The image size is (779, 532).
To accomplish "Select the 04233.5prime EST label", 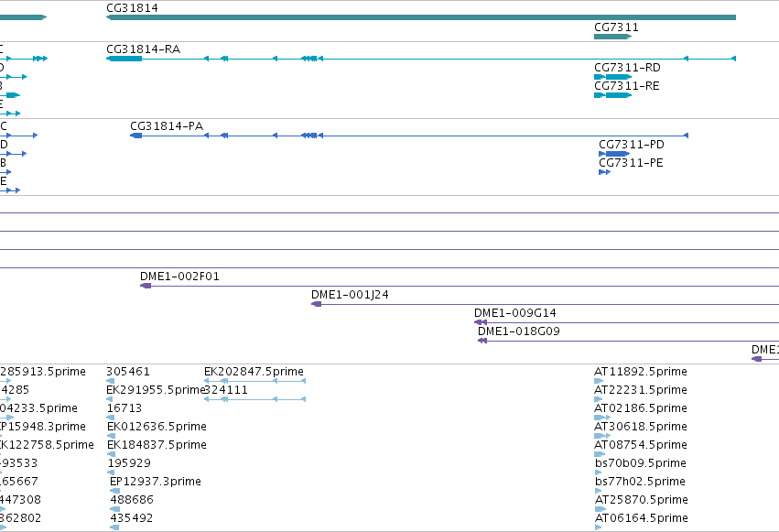I will coord(38,408).
